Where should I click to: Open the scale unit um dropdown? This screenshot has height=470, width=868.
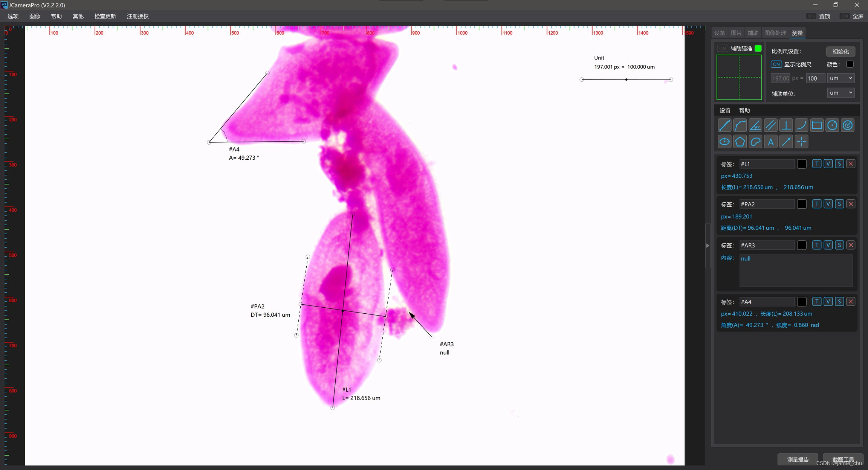pyautogui.click(x=841, y=78)
